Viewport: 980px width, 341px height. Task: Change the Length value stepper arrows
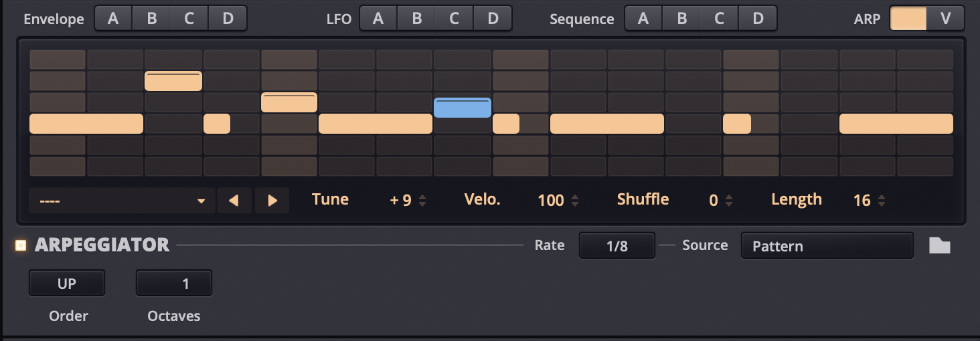(x=882, y=200)
